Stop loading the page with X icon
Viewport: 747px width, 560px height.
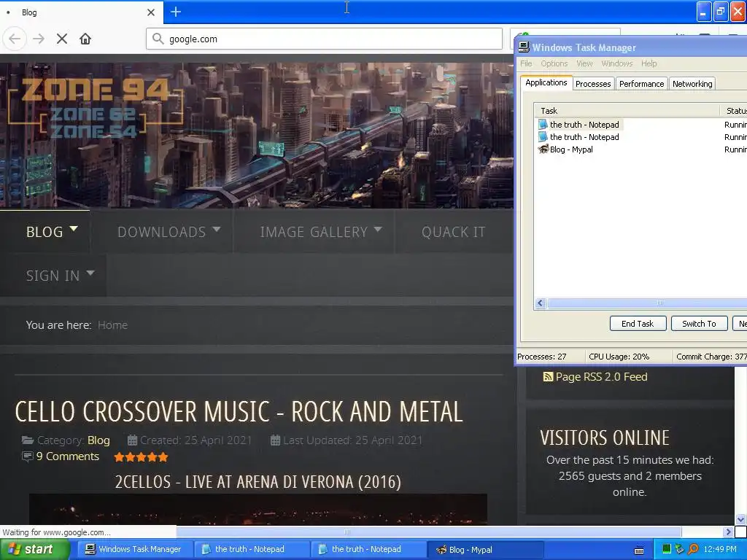[62, 39]
